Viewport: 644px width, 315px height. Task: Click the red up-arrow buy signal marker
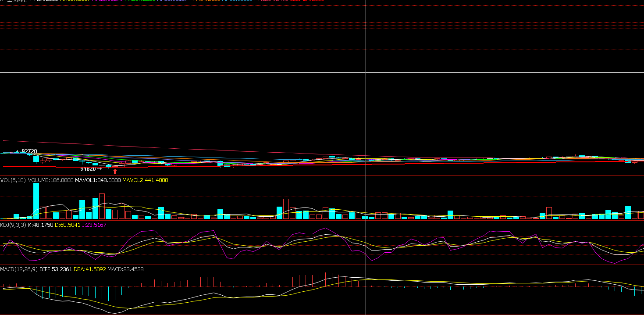click(x=115, y=172)
